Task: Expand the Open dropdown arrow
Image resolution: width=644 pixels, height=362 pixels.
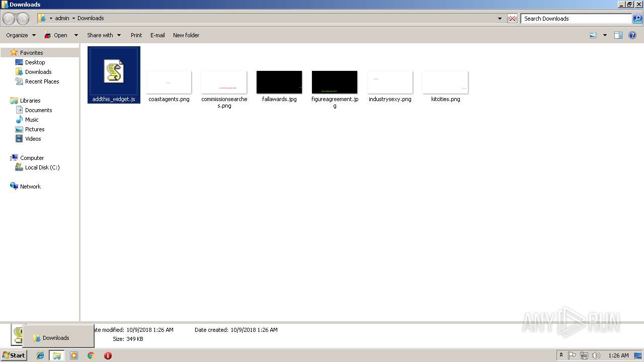Action: point(76,35)
